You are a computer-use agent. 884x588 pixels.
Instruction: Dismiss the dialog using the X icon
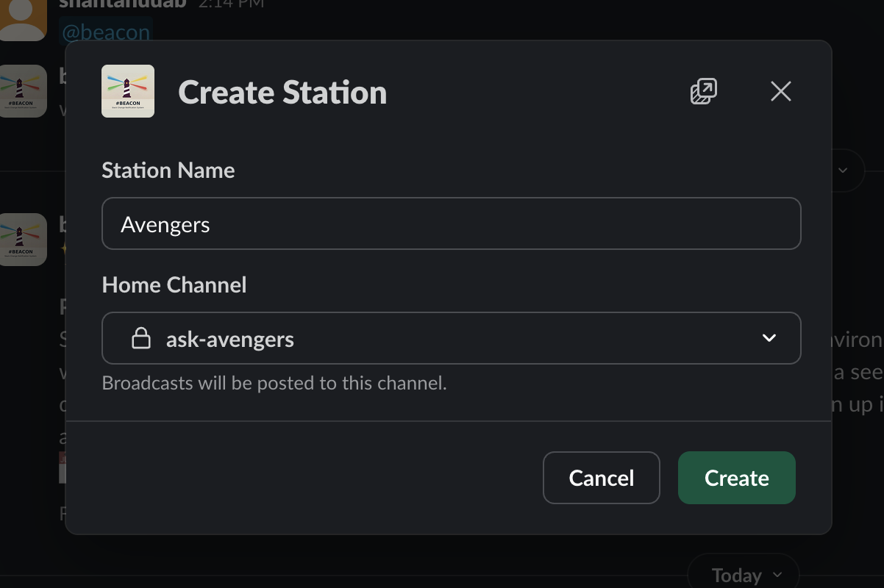point(780,91)
